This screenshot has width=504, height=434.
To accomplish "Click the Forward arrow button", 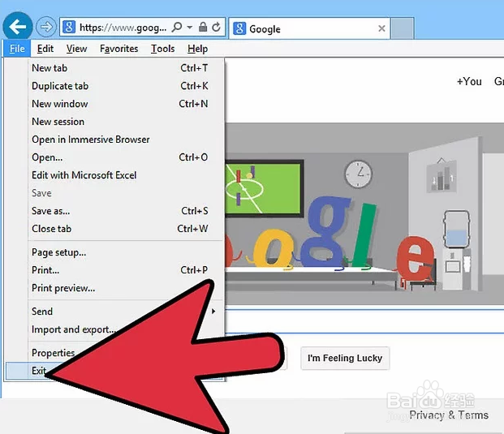I will pos(45,27).
